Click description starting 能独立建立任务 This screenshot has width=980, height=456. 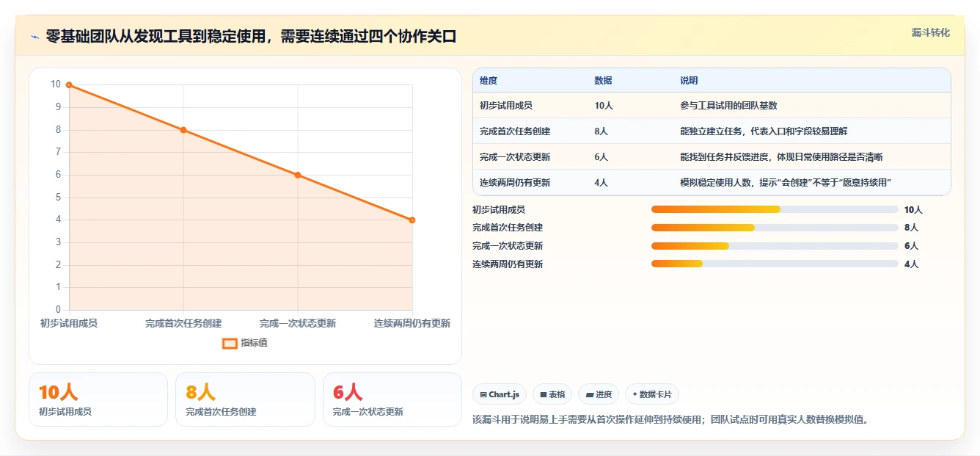(764, 131)
